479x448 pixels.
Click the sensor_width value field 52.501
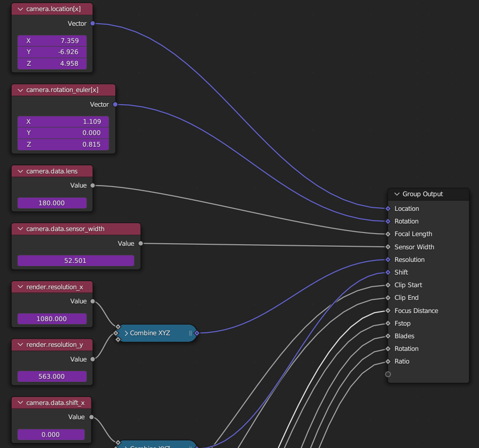click(76, 261)
